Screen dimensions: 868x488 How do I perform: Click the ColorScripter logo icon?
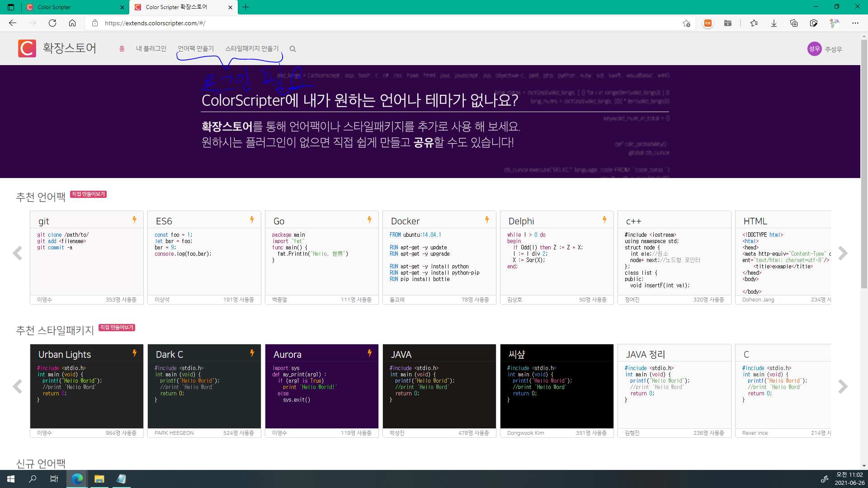[x=27, y=48]
